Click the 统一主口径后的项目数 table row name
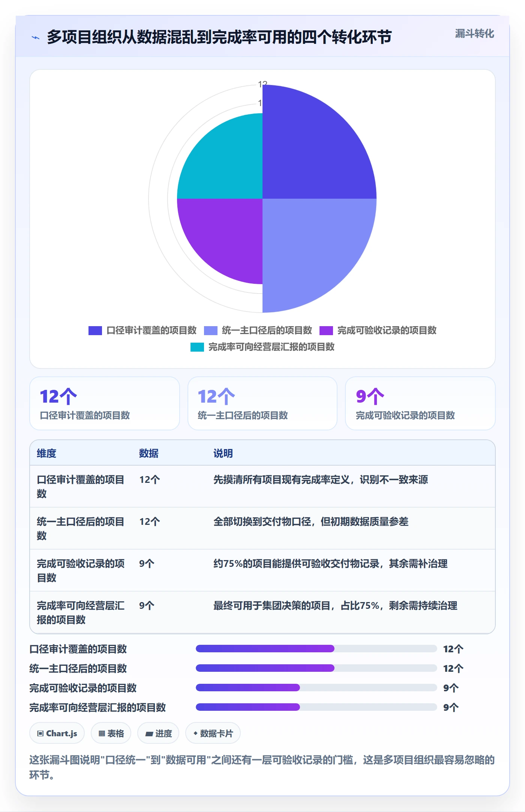525x812 pixels. (x=81, y=529)
